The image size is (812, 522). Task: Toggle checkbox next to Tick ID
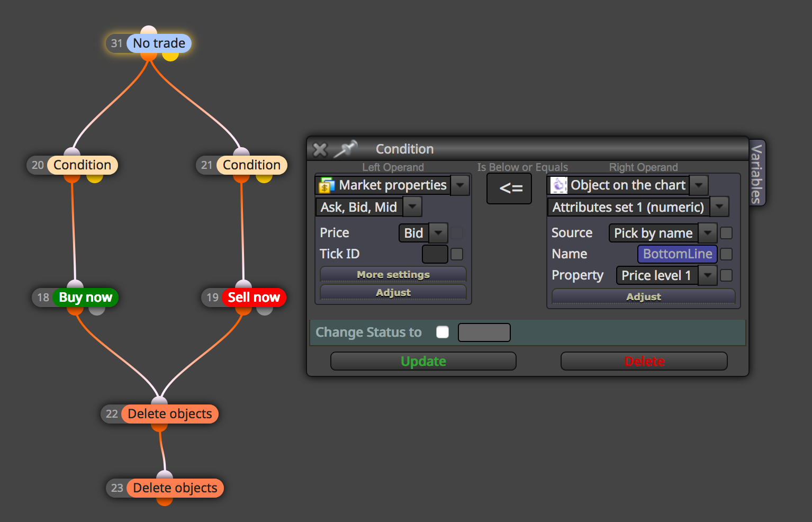[x=457, y=254]
